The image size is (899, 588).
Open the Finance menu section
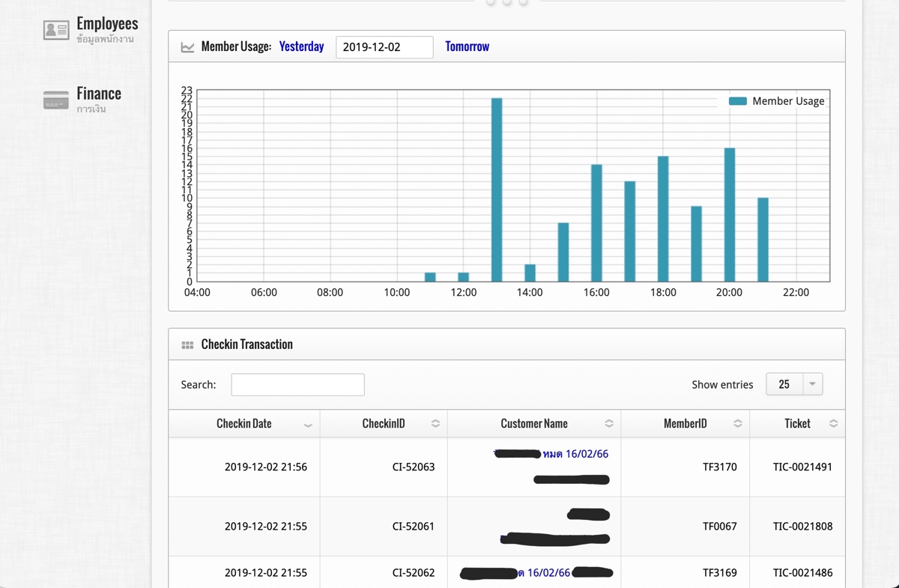pyautogui.click(x=98, y=94)
